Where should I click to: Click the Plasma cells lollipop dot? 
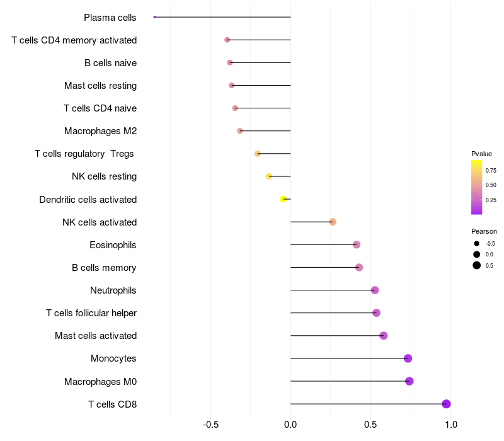(x=154, y=17)
